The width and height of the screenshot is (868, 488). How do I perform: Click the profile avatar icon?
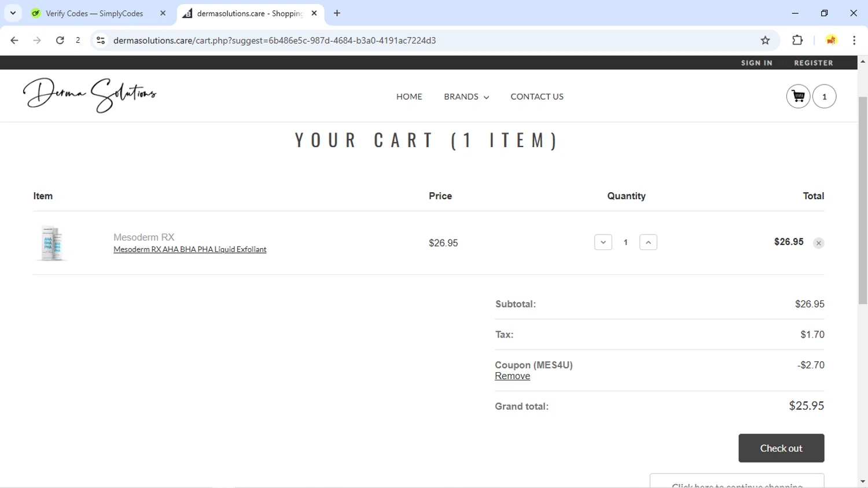831,41
